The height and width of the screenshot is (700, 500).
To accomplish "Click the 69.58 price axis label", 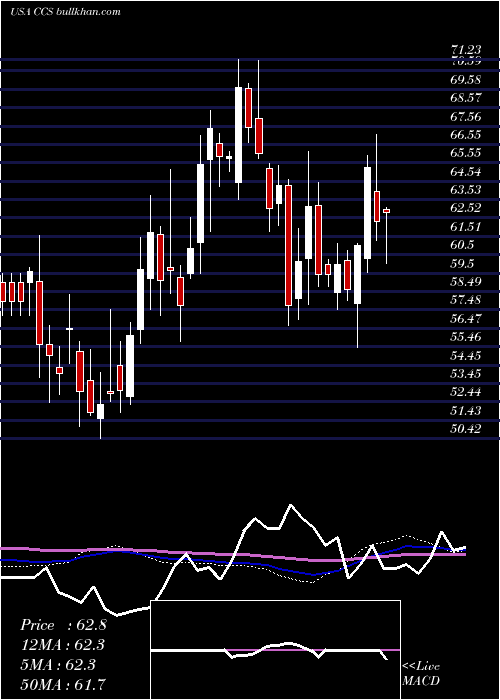I will [466, 80].
